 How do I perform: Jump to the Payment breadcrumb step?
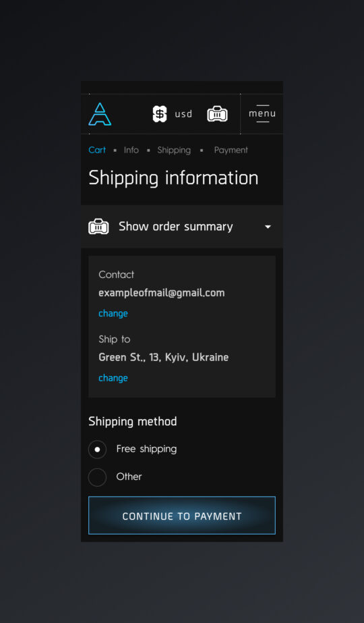click(x=231, y=151)
